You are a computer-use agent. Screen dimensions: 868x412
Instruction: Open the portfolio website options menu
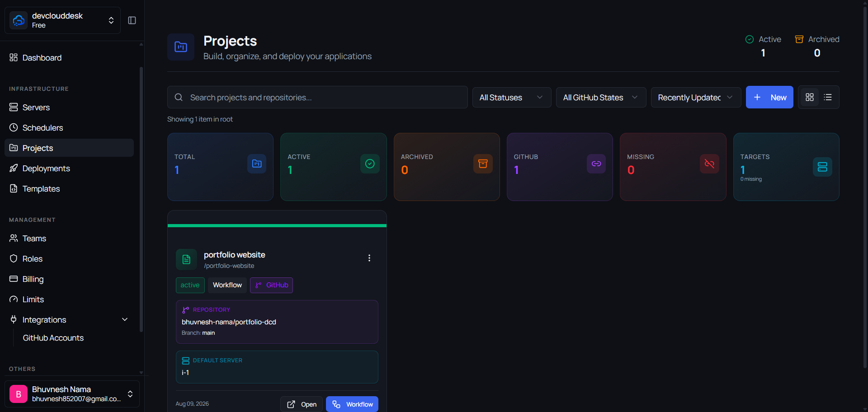(369, 258)
